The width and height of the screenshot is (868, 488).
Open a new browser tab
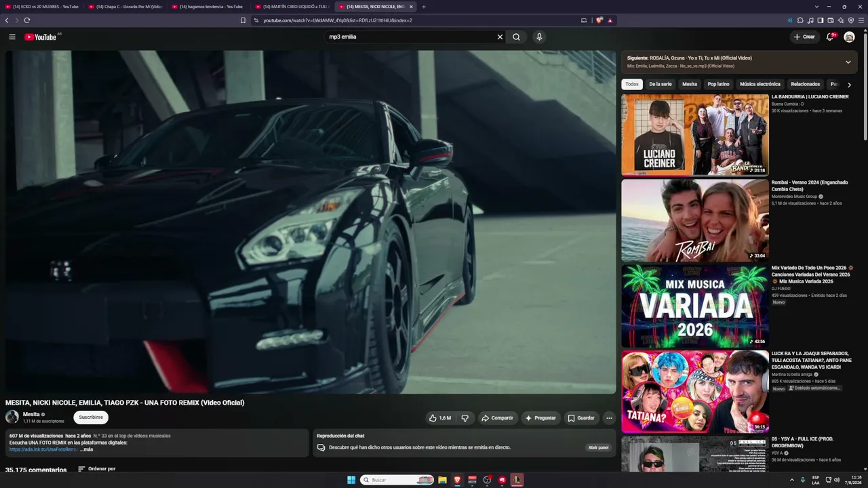click(424, 7)
